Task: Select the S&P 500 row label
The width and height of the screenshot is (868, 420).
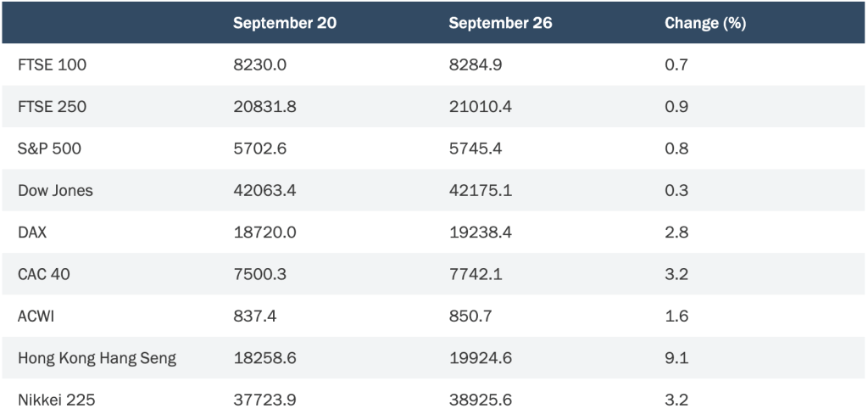Action: tap(49, 148)
